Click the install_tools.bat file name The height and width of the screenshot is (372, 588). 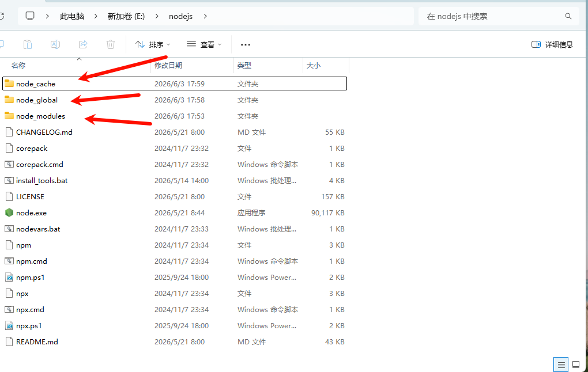pos(42,181)
